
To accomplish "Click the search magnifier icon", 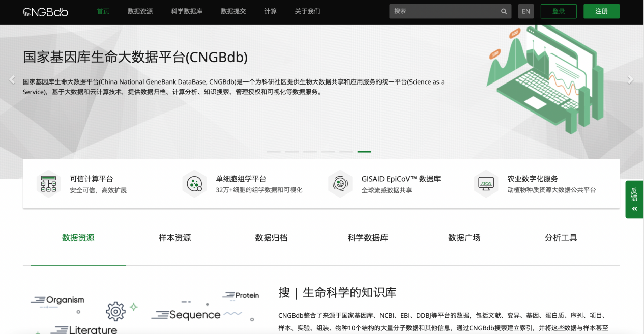I will [x=504, y=11].
